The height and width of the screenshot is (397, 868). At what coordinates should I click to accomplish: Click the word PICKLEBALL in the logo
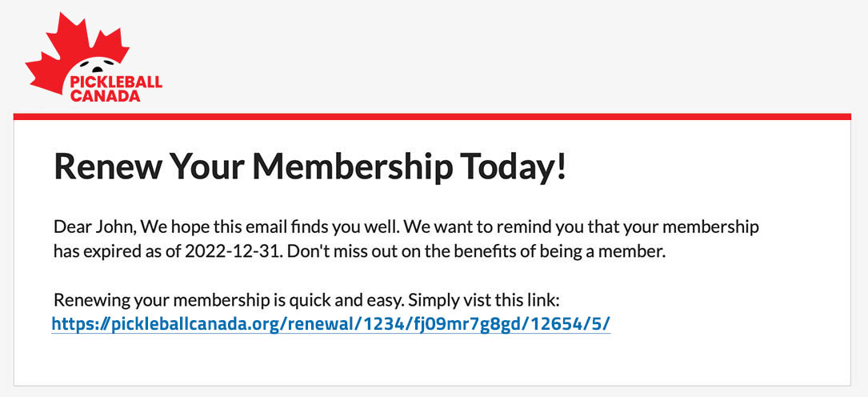coord(116,83)
